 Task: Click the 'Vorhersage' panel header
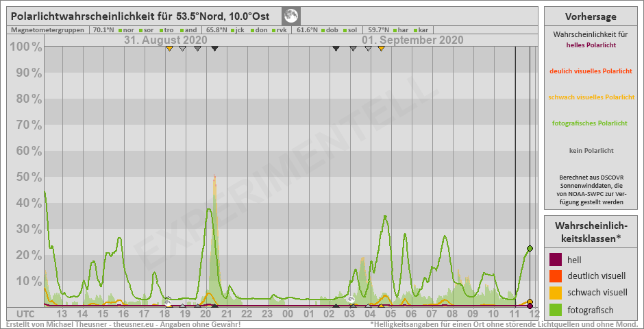coord(591,16)
